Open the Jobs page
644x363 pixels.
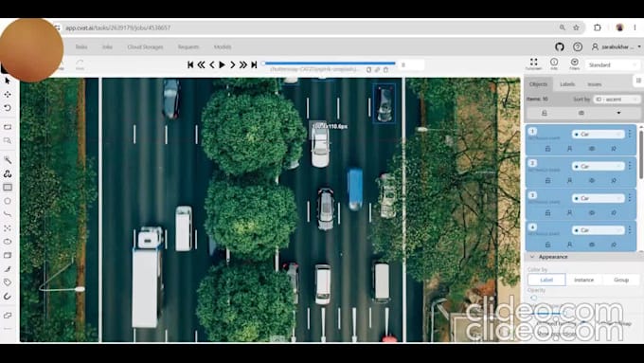107,46
